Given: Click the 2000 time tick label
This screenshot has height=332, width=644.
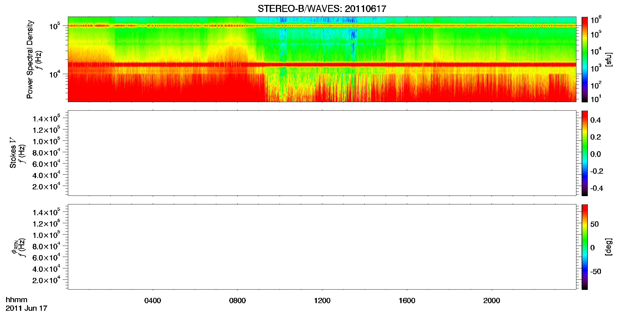Looking at the screenshot, I should [x=492, y=301].
